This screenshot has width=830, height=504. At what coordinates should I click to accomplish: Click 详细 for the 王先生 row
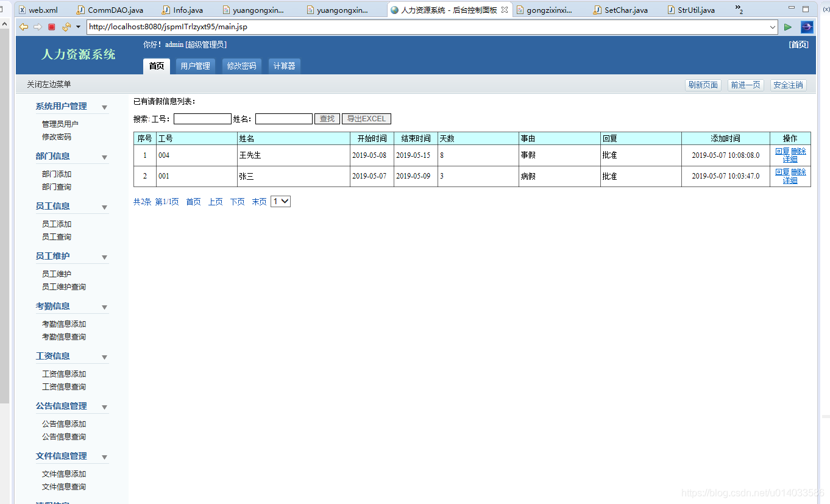tap(790, 159)
